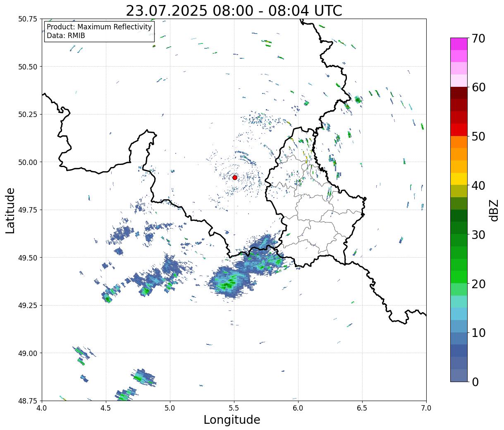504x430 pixels.
Task: Click the latitude tick label 49.25
Action: click(x=28, y=306)
